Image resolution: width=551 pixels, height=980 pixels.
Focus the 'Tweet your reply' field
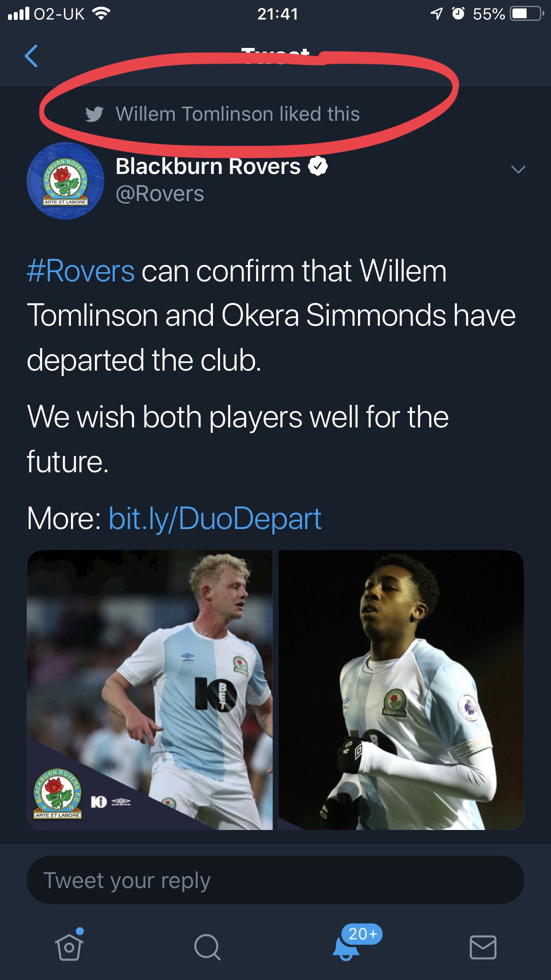(x=275, y=880)
